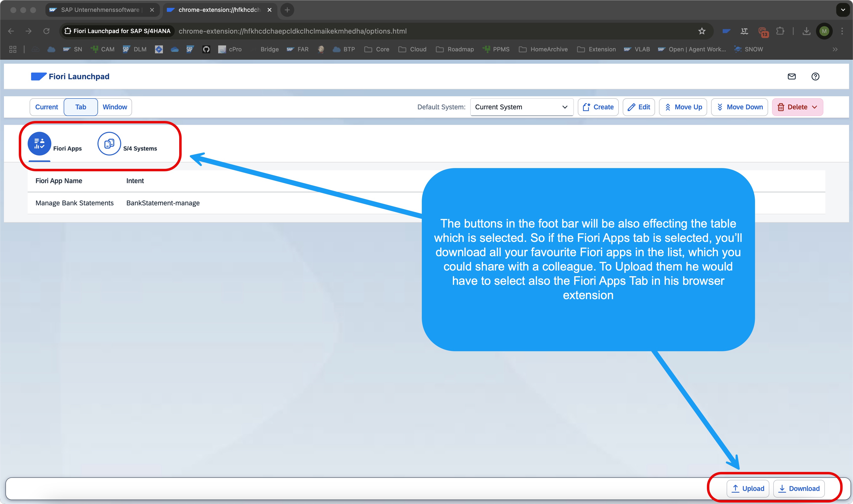Open the Extension bookmarks folder

click(x=596, y=49)
